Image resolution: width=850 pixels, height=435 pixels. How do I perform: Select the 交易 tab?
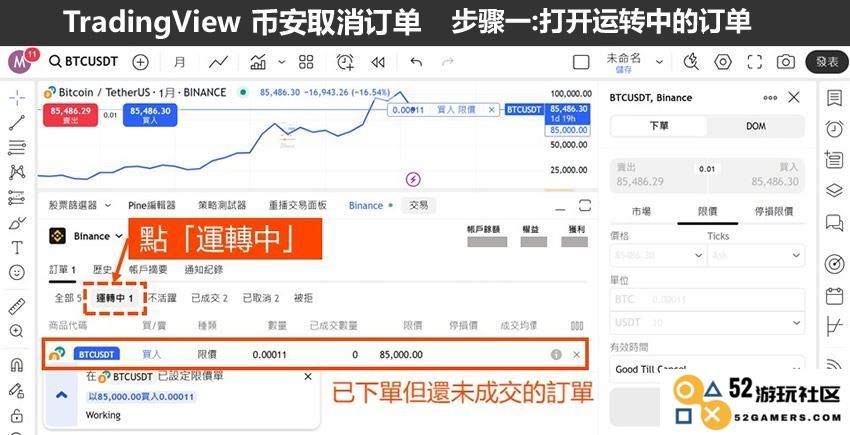pyautogui.click(x=418, y=206)
